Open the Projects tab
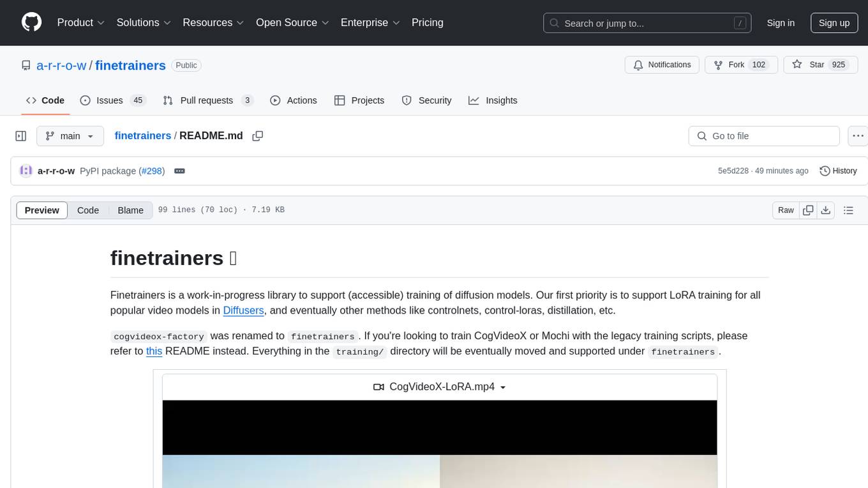The image size is (868, 488). (359, 100)
